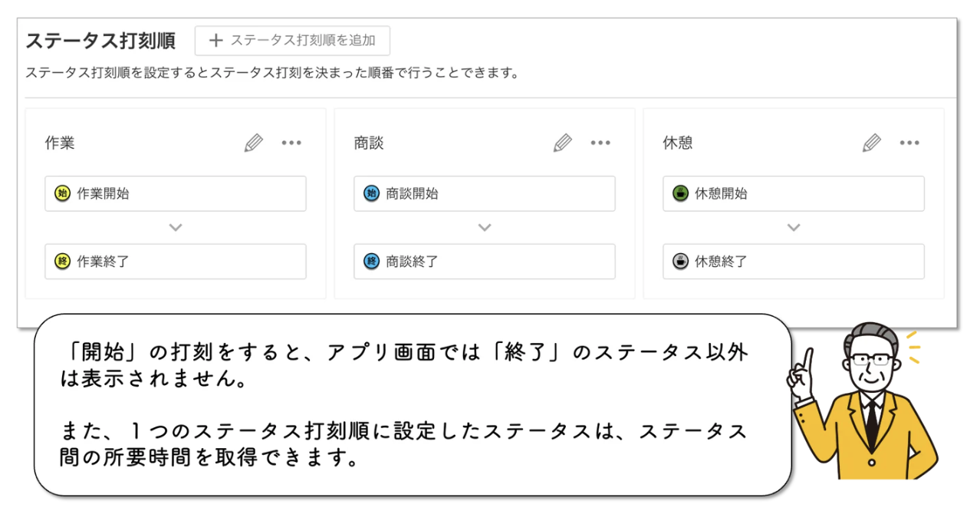
Task: Click the chevron between 休憩開始 and 休憩終了
Action: (x=794, y=228)
